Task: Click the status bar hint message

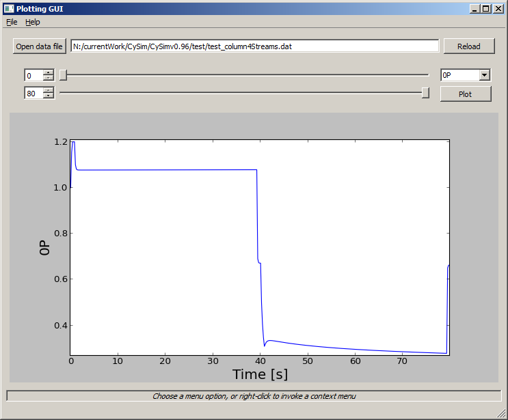Action: (x=254, y=396)
